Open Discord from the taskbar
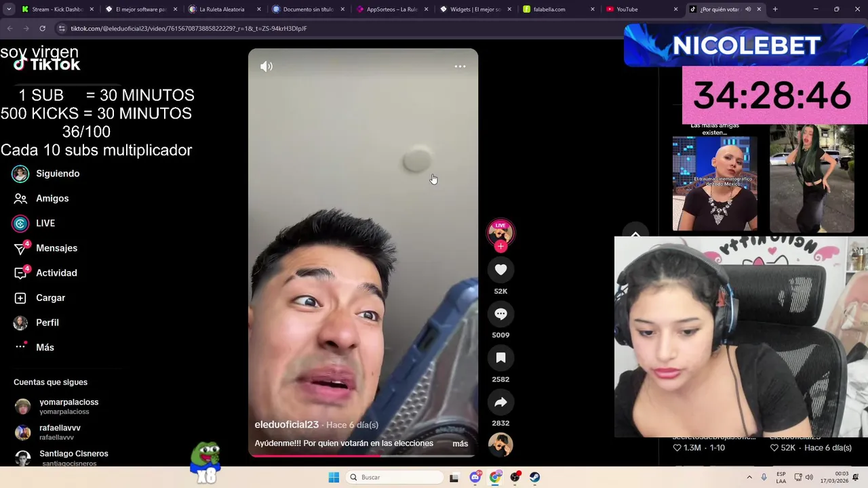The image size is (868, 488). click(x=475, y=477)
